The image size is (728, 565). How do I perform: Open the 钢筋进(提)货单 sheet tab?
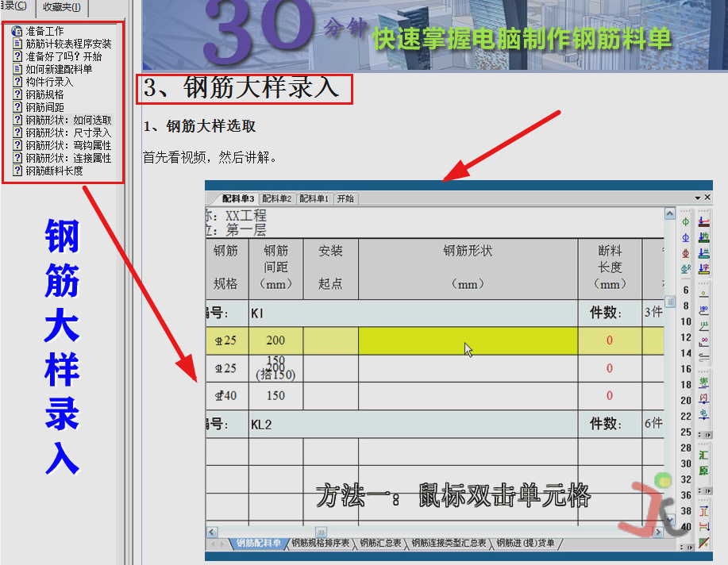[x=525, y=544]
